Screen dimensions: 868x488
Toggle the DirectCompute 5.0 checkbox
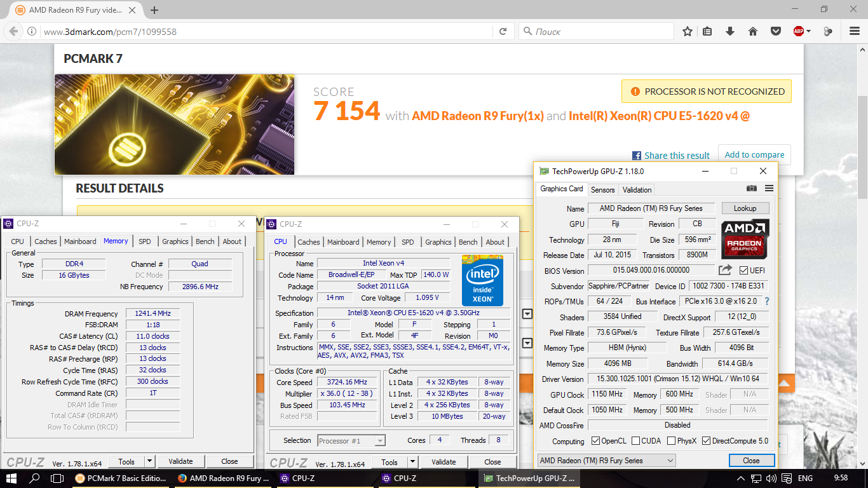point(706,441)
